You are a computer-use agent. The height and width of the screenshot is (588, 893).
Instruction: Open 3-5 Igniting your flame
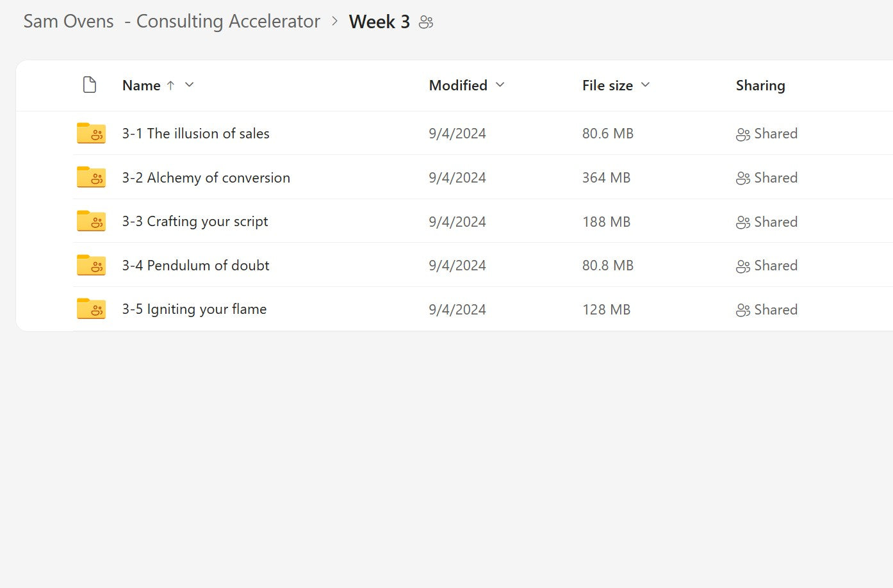[194, 309]
